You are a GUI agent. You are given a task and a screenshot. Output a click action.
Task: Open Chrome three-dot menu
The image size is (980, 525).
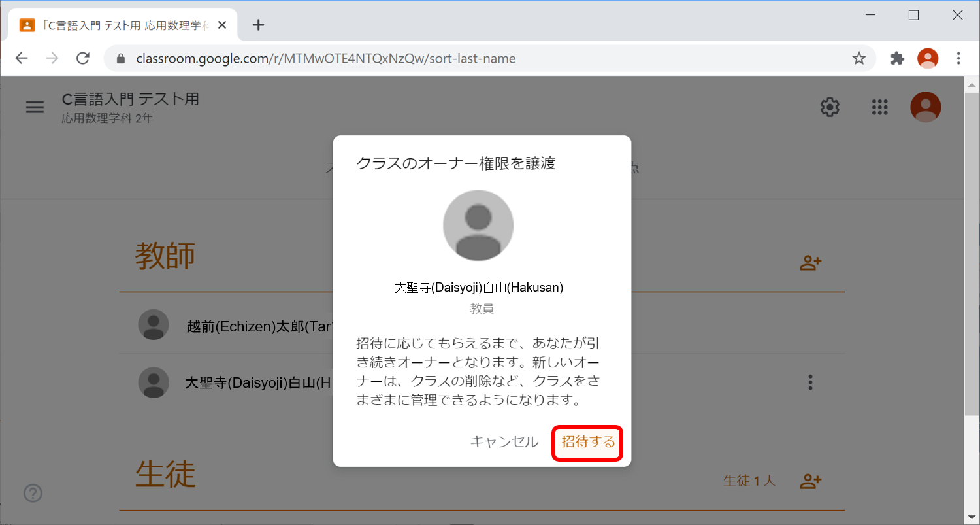958,58
